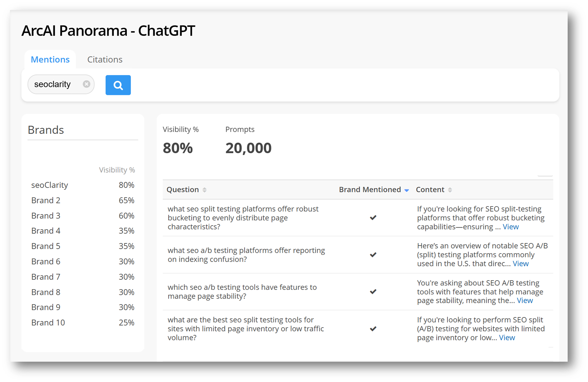Open the Citations tab
Screen dimensions: 588x382
(x=105, y=59)
